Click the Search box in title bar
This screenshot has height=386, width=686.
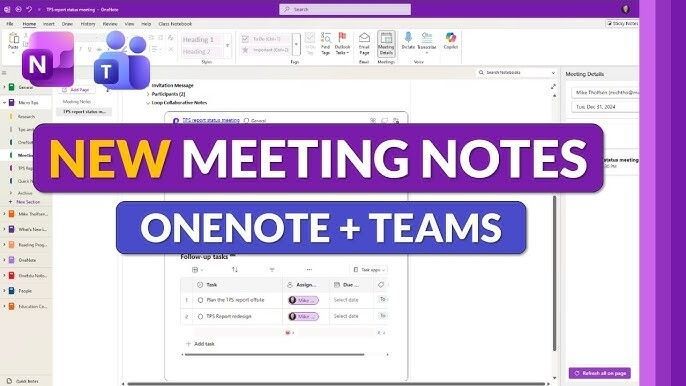point(345,9)
